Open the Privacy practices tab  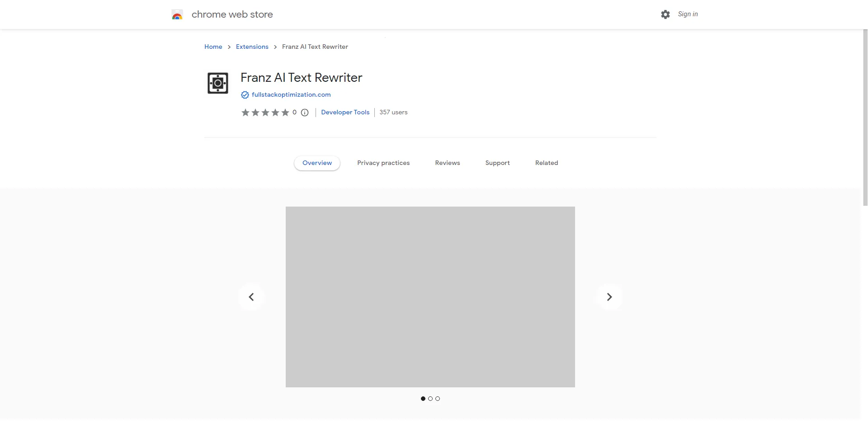pyautogui.click(x=383, y=163)
